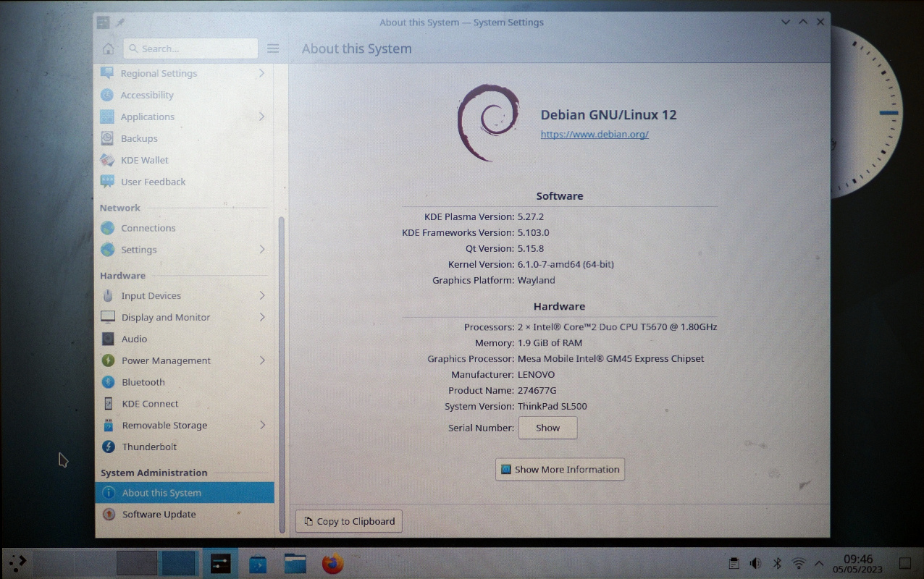Click the Product Name value 274677G

537,390
